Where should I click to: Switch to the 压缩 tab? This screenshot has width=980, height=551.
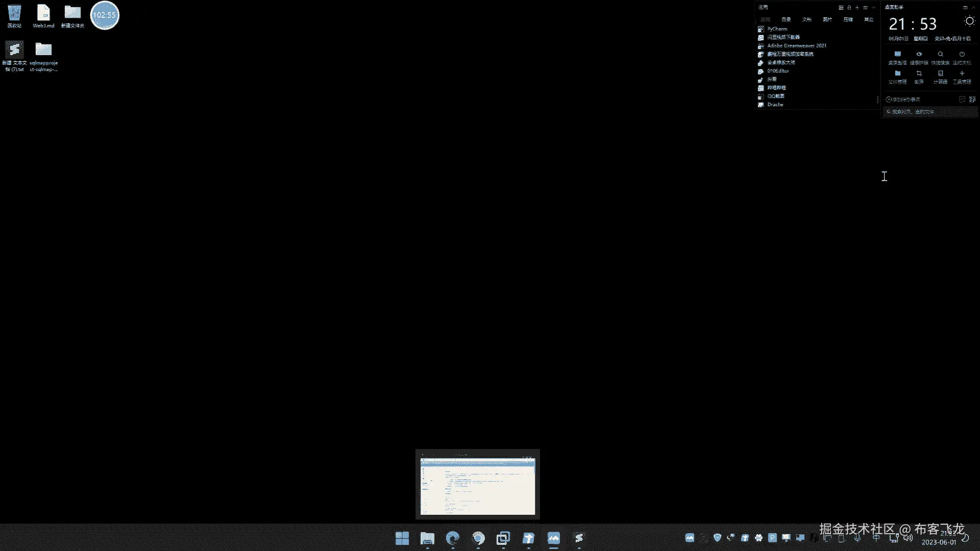click(848, 19)
